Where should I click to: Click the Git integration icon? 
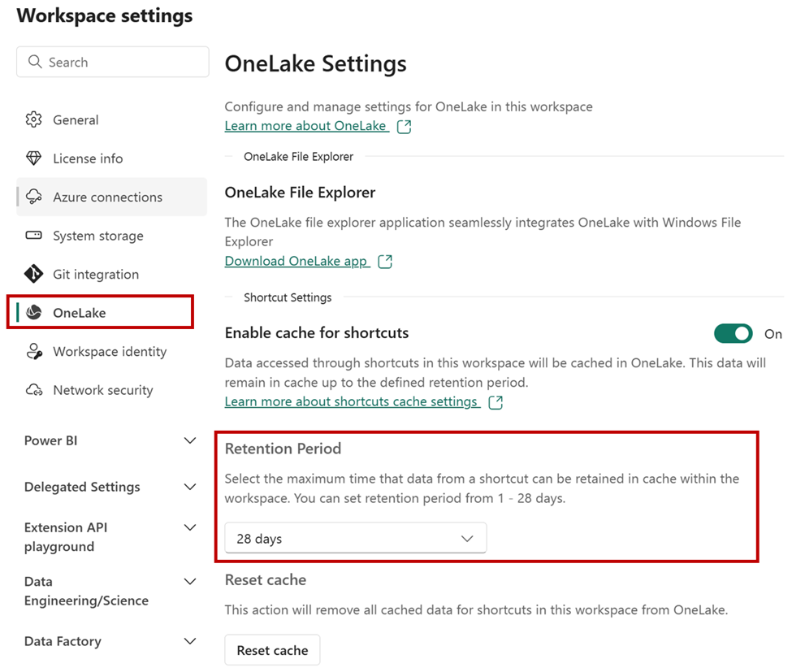34,274
